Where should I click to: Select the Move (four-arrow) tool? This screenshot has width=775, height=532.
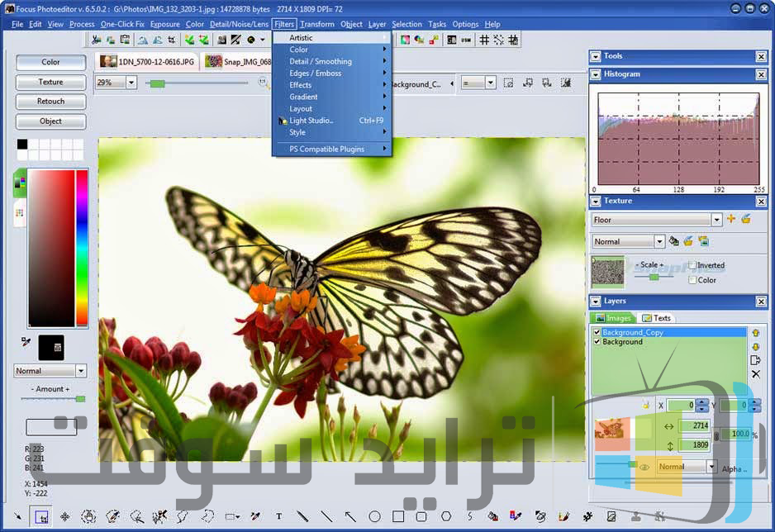[64, 516]
